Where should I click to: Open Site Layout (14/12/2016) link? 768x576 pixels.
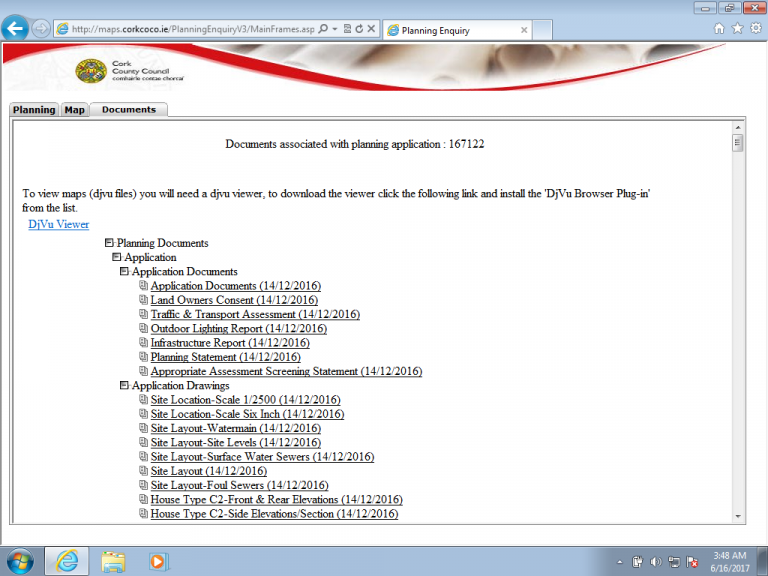pyautogui.click(x=209, y=471)
